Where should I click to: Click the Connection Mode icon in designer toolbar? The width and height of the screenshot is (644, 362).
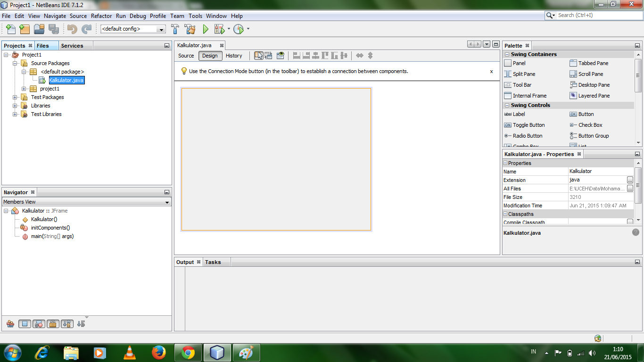click(x=268, y=56)
